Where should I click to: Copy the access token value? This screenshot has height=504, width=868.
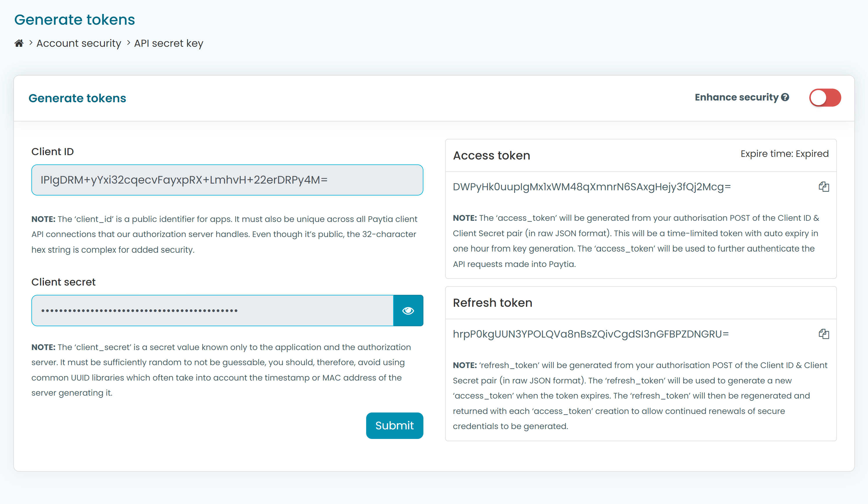[x=824, y=187]
